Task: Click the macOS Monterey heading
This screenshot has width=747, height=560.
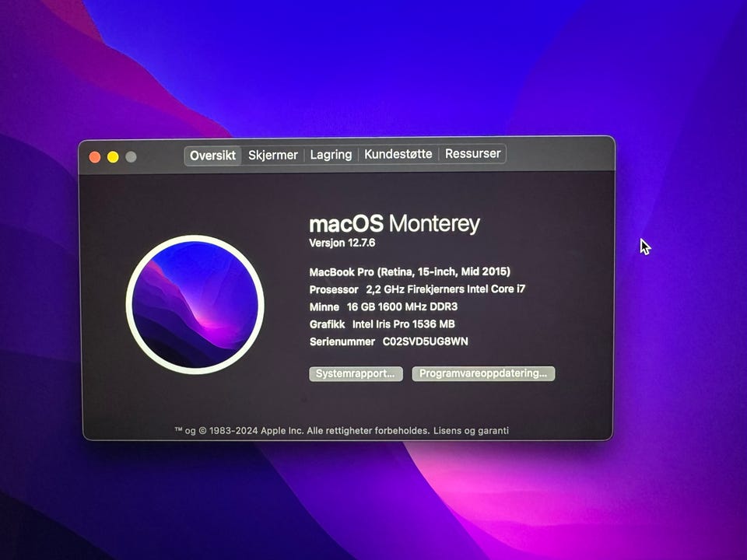Action: click(395, 223)
